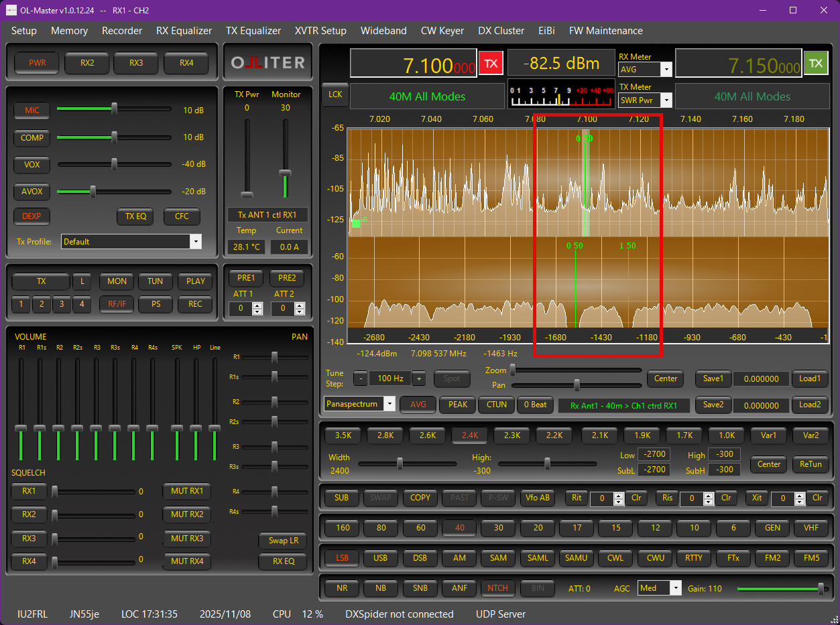The image size is (840, 625).
Task: Click the red TX indicator beside 7.100 frequency
Action: click(x=491, y=63)
